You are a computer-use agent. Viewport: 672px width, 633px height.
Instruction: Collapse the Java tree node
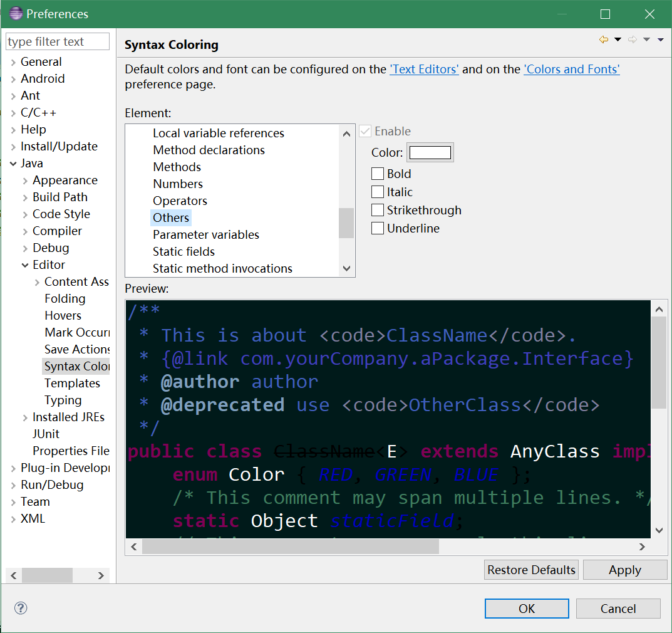pos(13,164)
